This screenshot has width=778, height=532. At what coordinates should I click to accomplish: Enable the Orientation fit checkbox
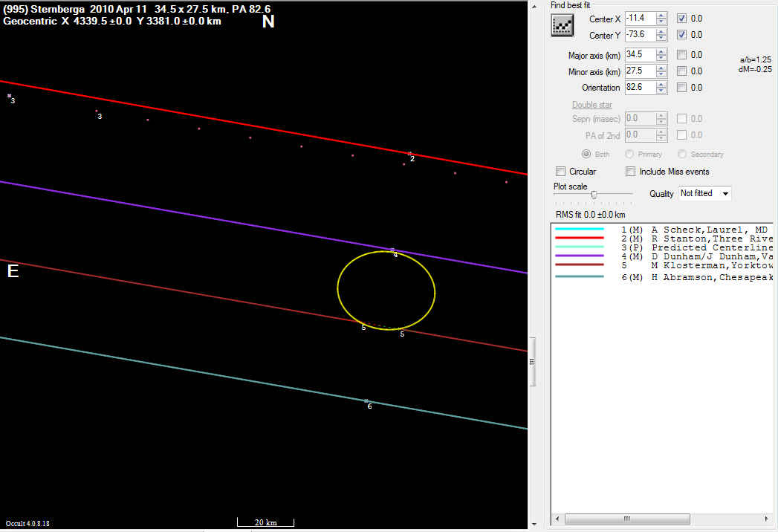tap(681, 88)
